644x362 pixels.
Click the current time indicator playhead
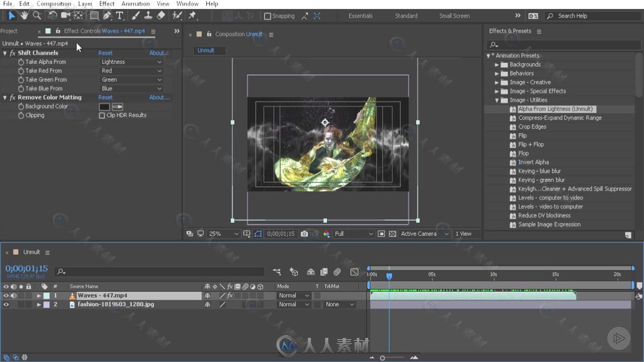point(389,276)
